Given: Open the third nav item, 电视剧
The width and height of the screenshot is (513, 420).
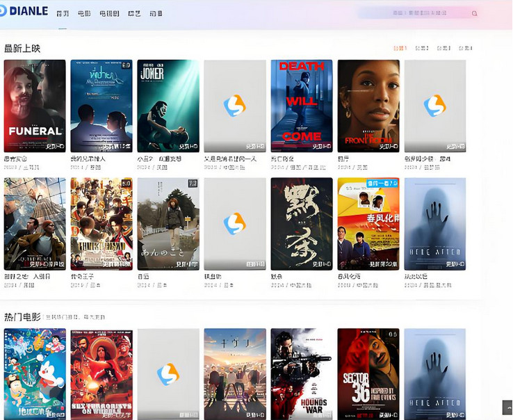Looking at the screenshot, I should (109, 13).
